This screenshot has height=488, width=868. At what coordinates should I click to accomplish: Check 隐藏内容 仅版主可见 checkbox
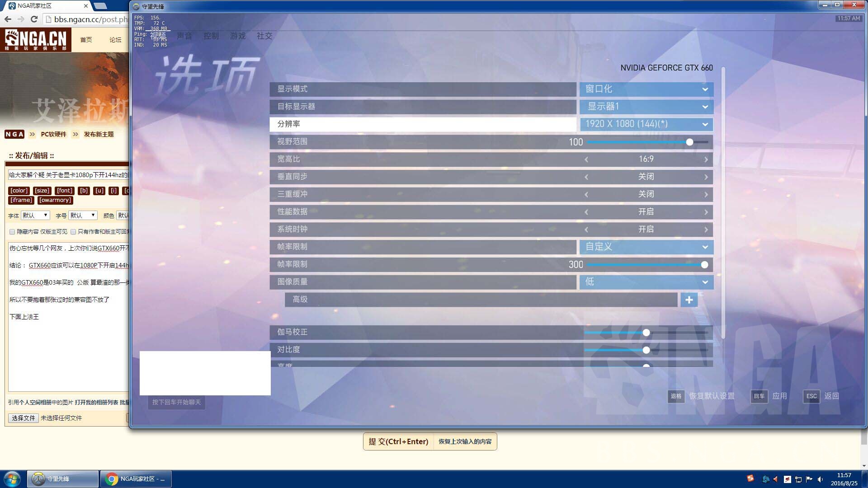coord(12,232)
